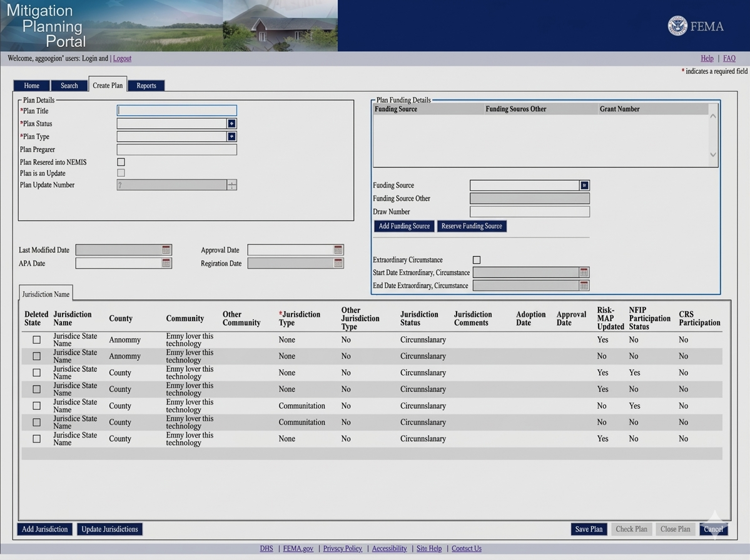Expand the Plan Type dropdown
Screen dimensions: 750x560
(x=231, y=136)
